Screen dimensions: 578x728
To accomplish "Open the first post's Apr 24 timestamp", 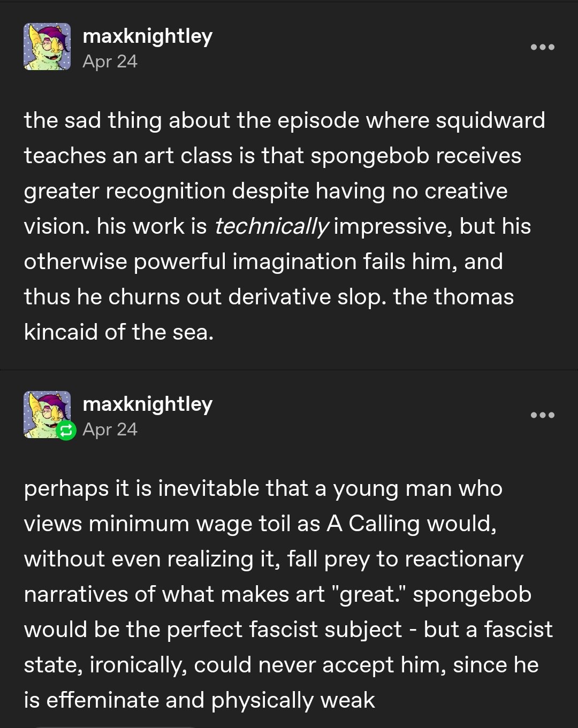I will coord(110,62).
